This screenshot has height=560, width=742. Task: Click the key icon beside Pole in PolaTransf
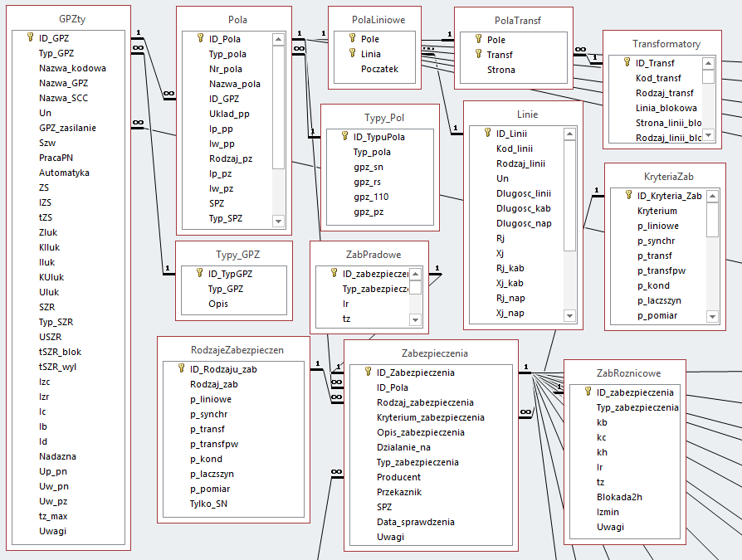[479, 39]
